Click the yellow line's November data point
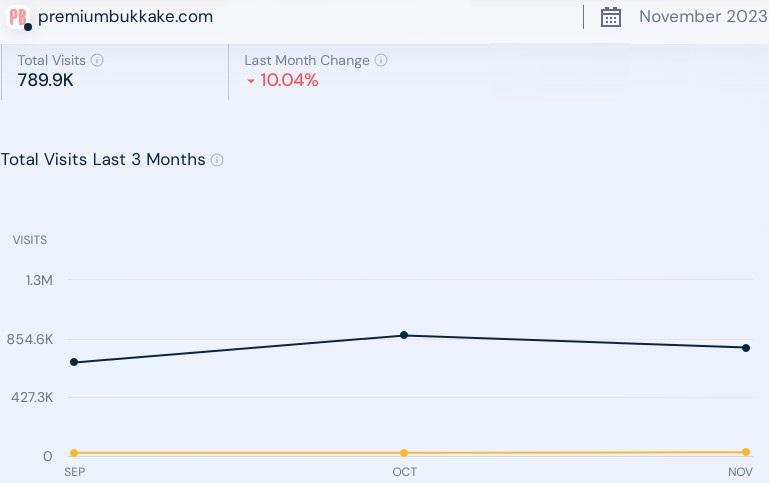 (x=746, y=452)
